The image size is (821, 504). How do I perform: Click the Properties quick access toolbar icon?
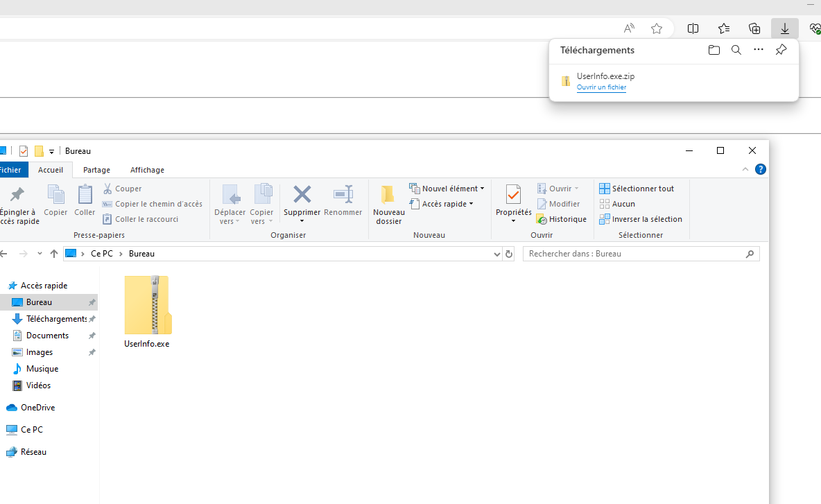[24, 151]
